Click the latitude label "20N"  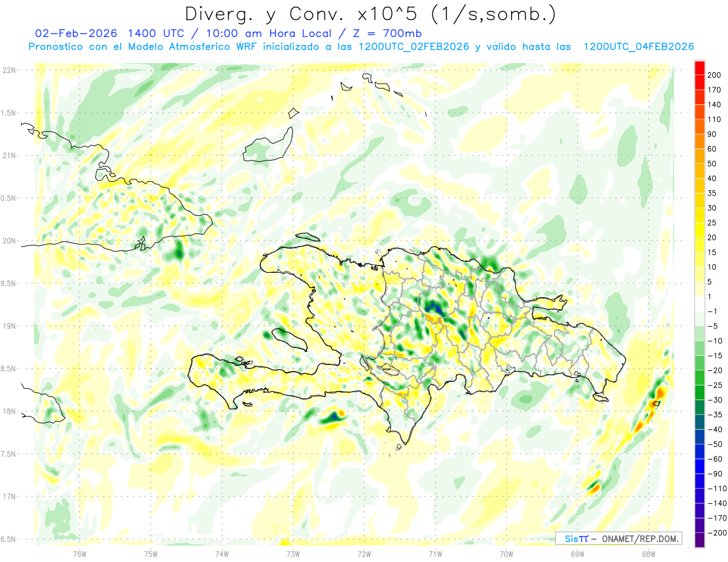[x=8, y=241]
